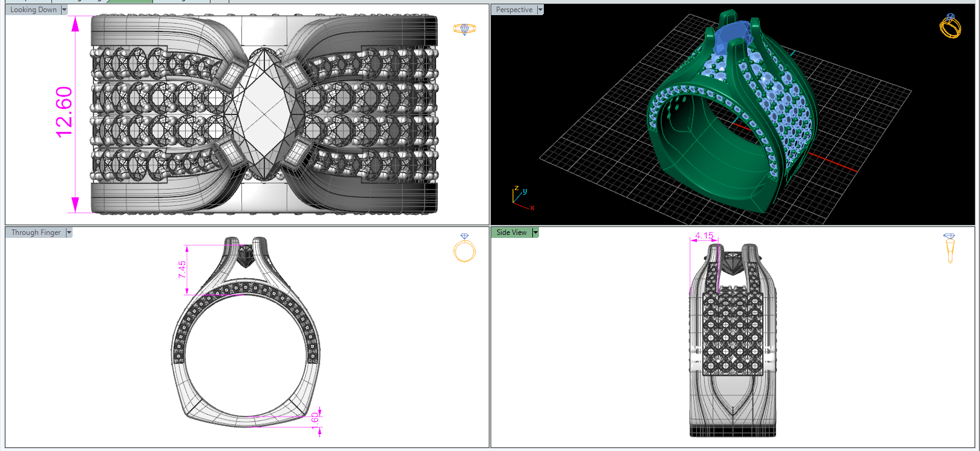
Task: Click the ring front icon in Through Finger viewport
Action: 465,248
